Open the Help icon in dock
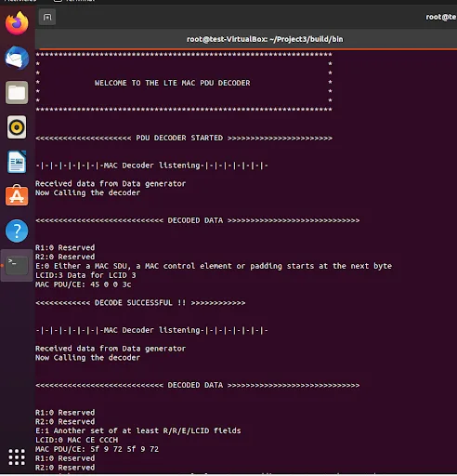The height and width of the screenshot is (476, 457). [x=17, y=231]
